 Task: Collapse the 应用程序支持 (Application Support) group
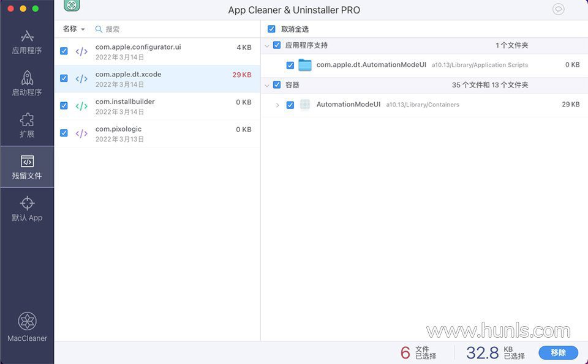click(267, 46)
